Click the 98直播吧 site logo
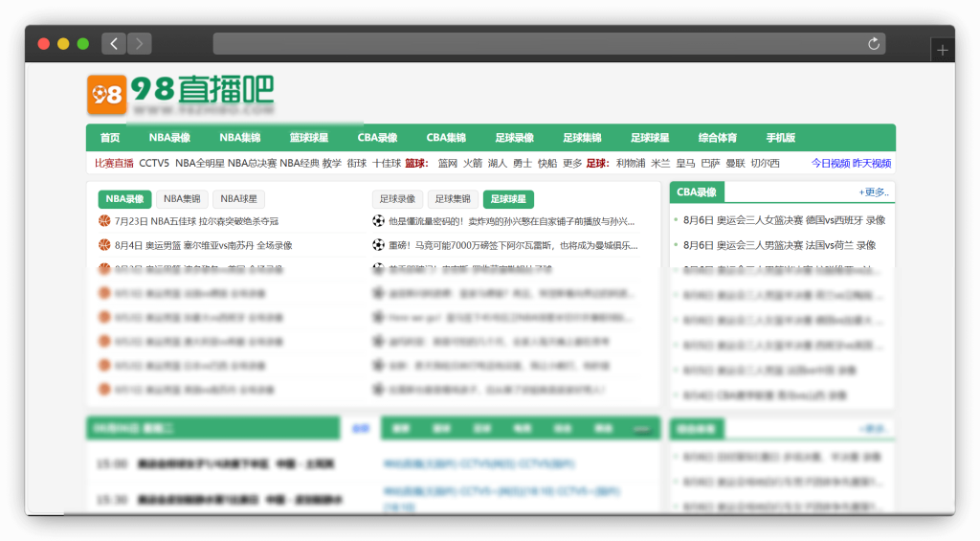This screenshot has height=541, width=980. point(180,95)
